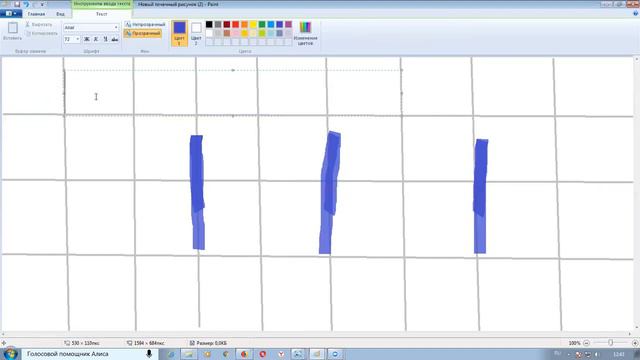Pick the purple palette color in top row
Screen dimensions: 640x360
289,24
